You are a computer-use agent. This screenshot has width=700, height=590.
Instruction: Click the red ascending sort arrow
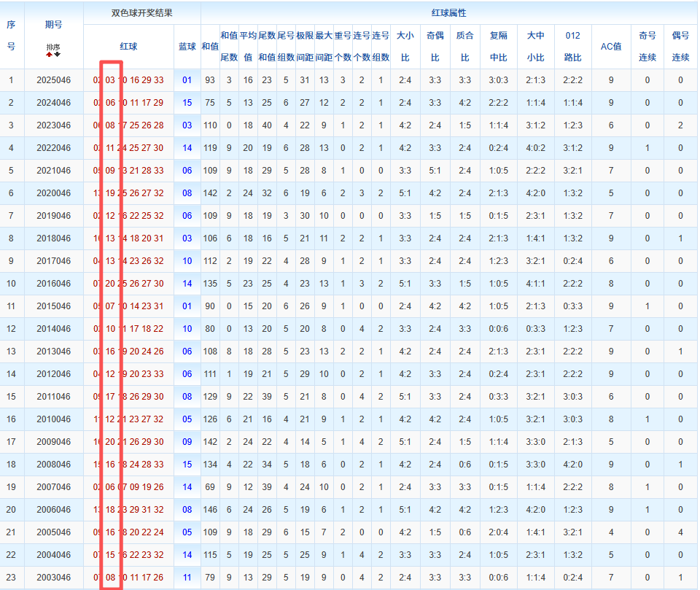point(50,54)
